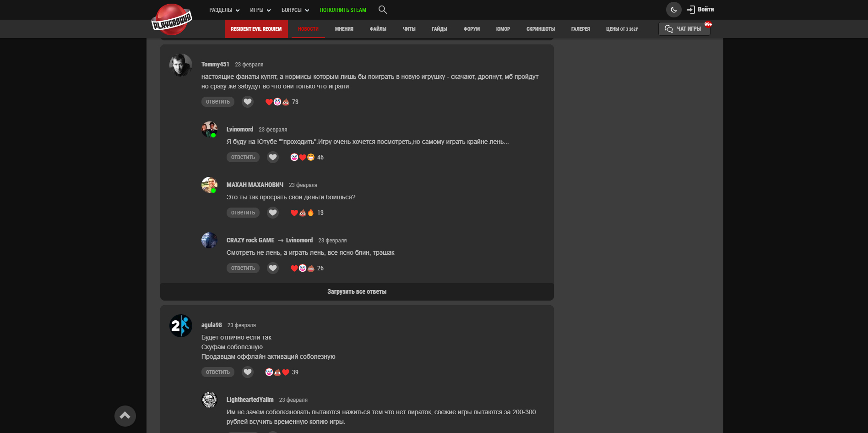Image resolution: width=868 pixels, height=433 pixels.
Task: Switch to the Файлы tab
Action: (x=378, y=29)
